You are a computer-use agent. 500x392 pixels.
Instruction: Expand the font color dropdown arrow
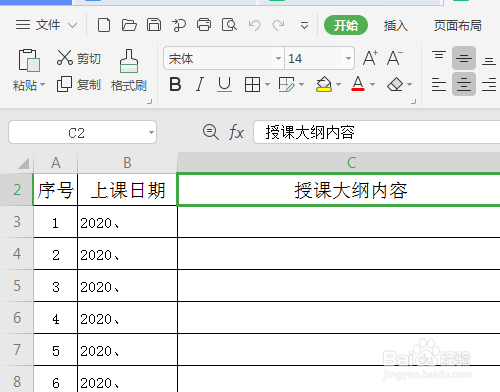[373, 85]
